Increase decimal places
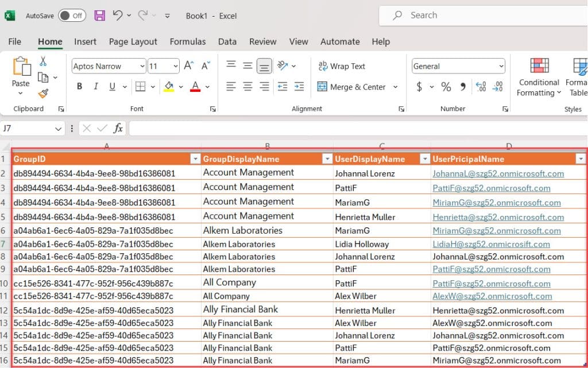The image size is (588, 368). pyautogui.click(x=481, y=87)
